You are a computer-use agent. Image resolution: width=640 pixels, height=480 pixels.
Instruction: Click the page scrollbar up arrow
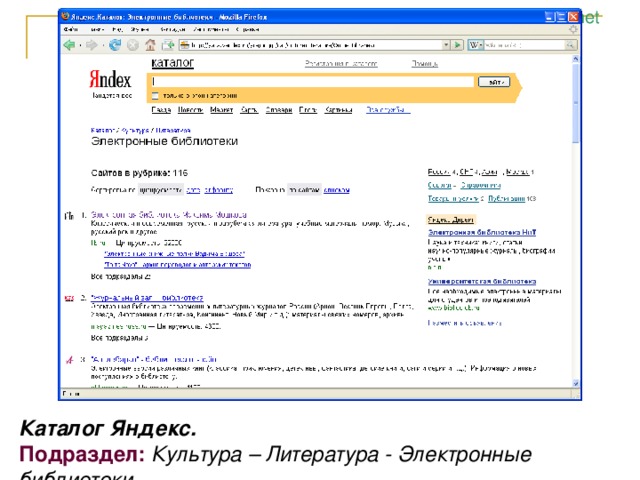[576, 59]
